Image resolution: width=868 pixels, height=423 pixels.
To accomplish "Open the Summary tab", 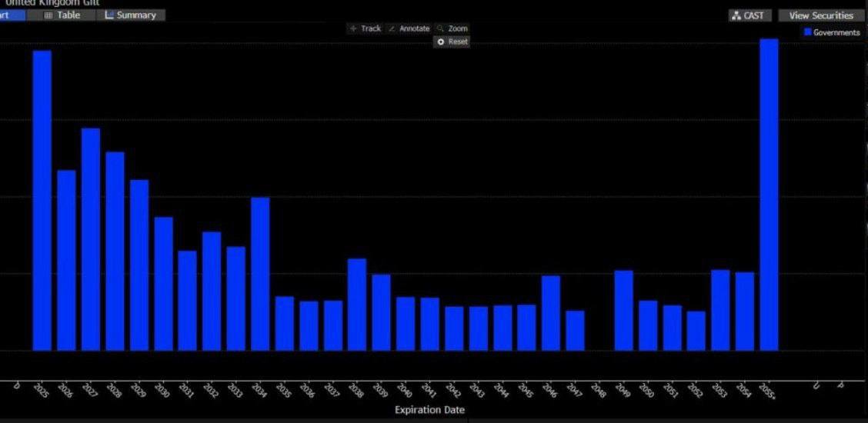I will pyautogui.click(x=130, y=15).
